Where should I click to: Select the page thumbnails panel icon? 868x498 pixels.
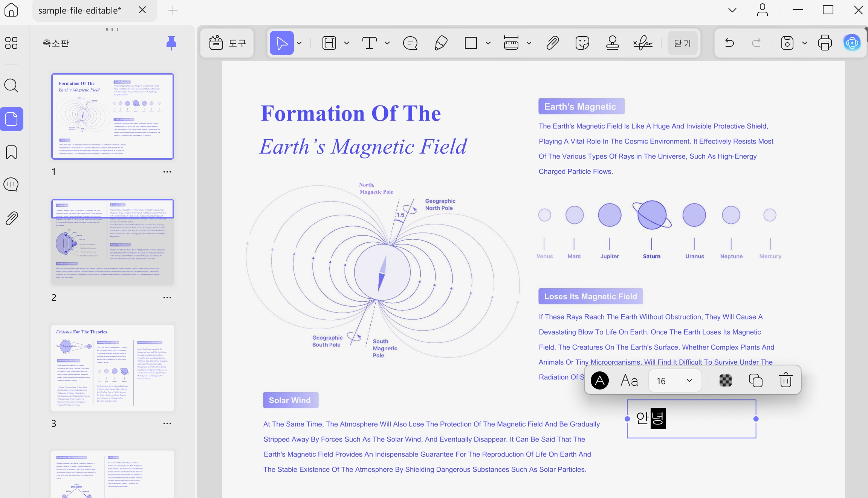click(x=12, y=119)
